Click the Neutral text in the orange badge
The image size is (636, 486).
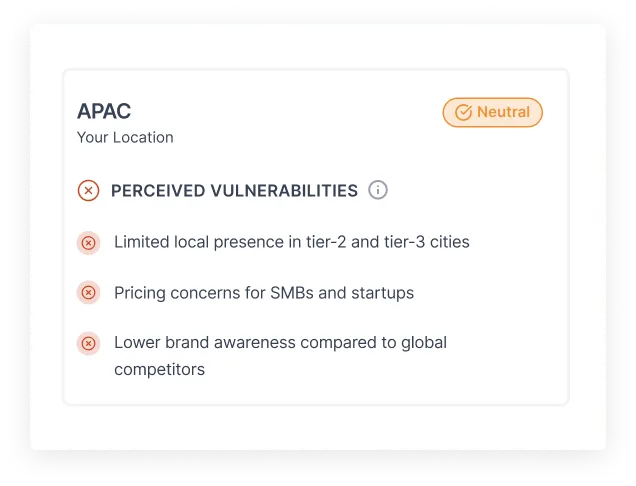[x=503, y=112]
